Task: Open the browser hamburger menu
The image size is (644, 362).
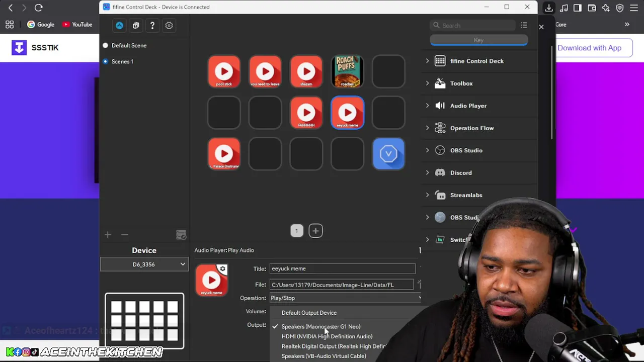Action: point(634,8)
